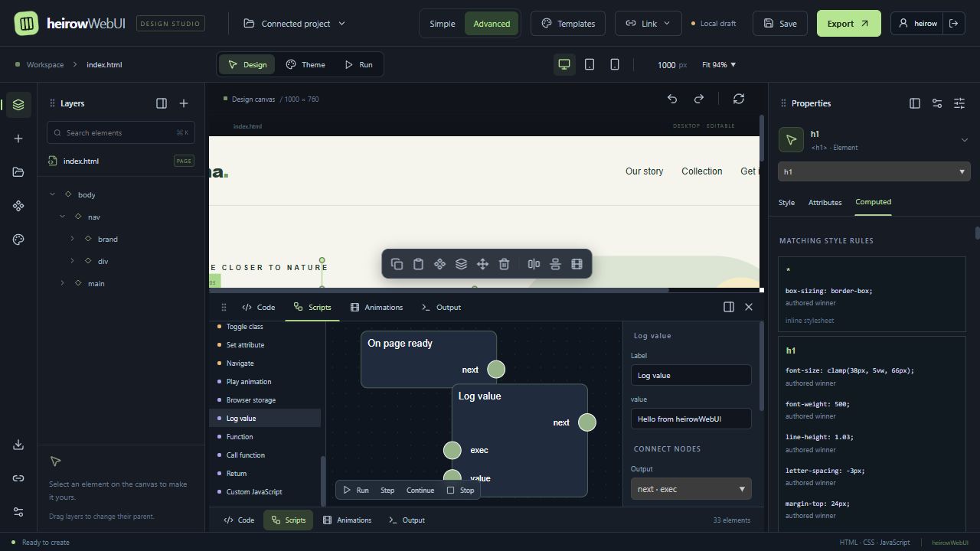
Task: Click the delete trash icon in floating toolbar
Action: tap(504, 264)
